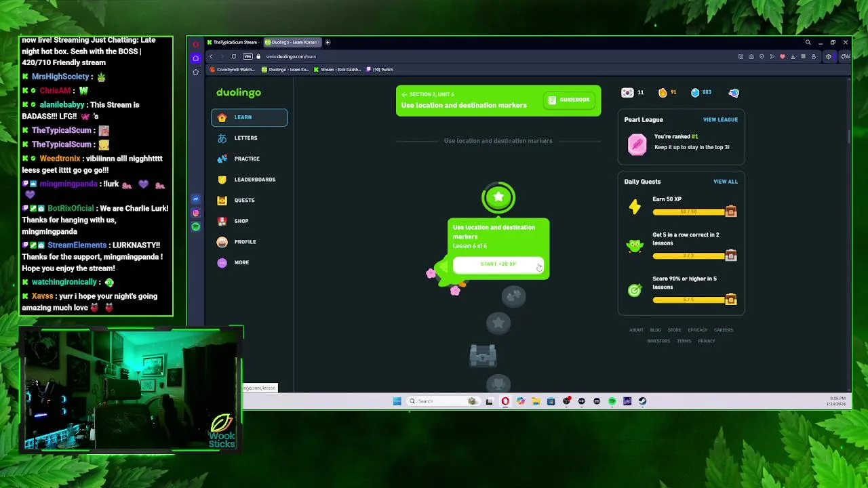The image size is (868, 488).
Task: Open Instagram in Opera sidebar
Action: tap(196, 213)
